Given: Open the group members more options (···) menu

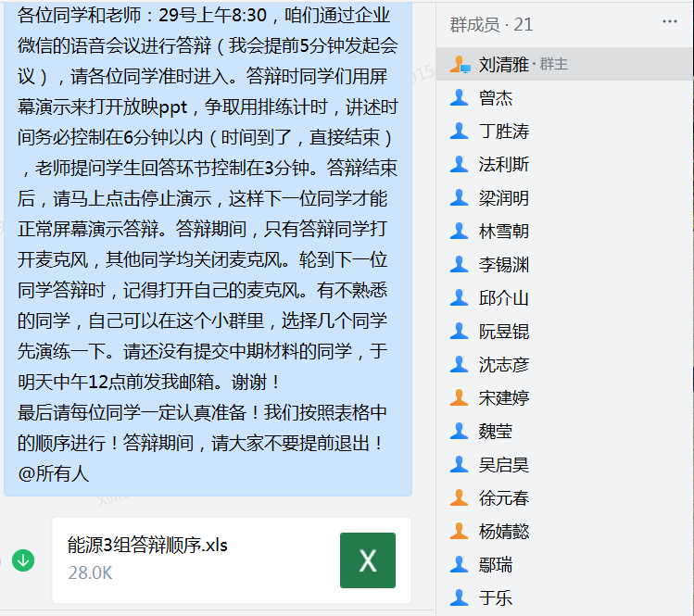Looking at the screenshot, I should pos(670,22).
